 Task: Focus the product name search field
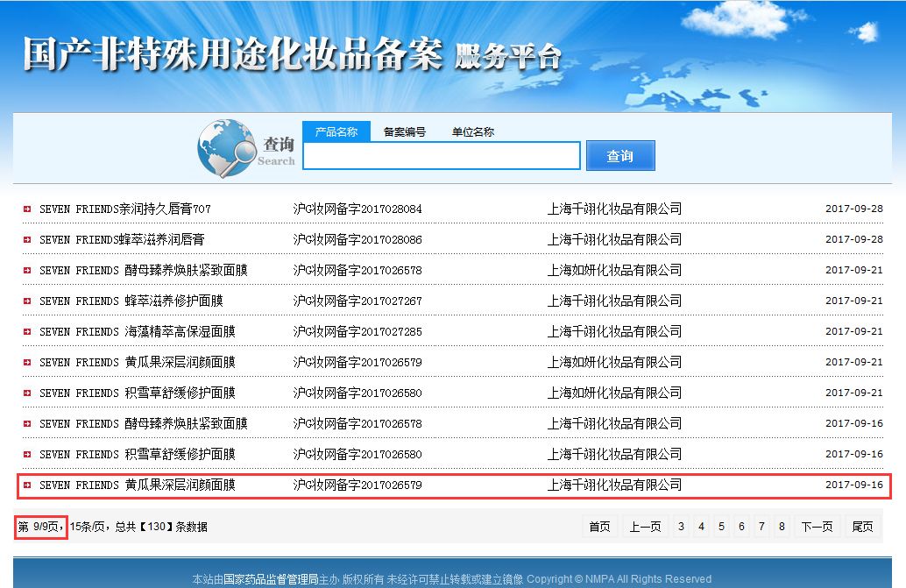click(442, 155)
